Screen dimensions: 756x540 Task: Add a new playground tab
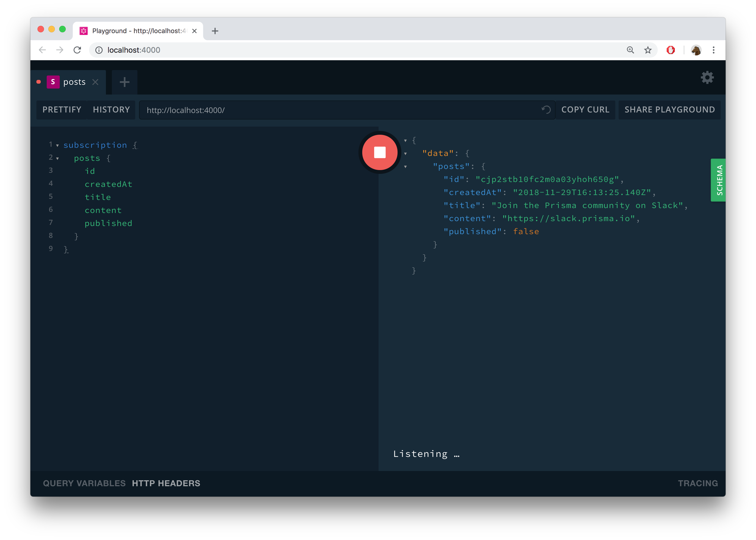click(x=124, y=82)
